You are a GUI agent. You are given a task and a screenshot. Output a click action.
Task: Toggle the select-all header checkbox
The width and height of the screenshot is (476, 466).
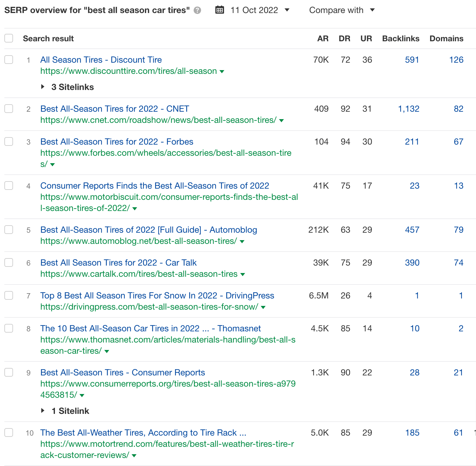pos(9,38)
